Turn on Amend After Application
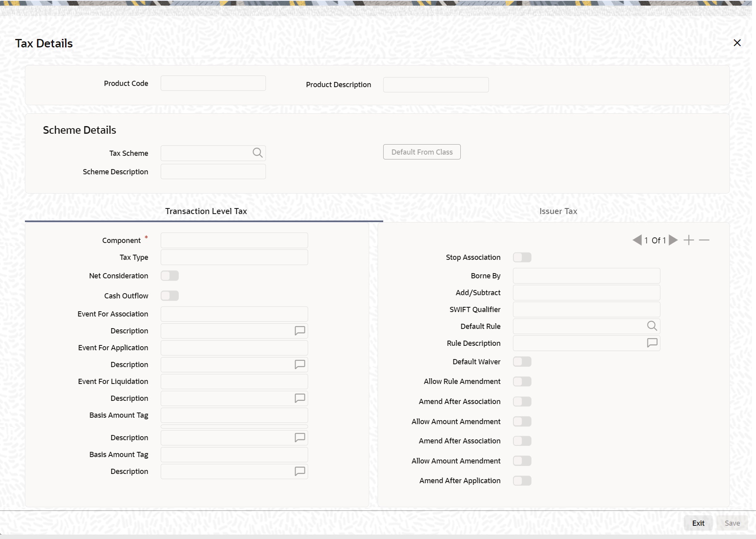Viewport: 756px width, 539px height. (522, 480)
